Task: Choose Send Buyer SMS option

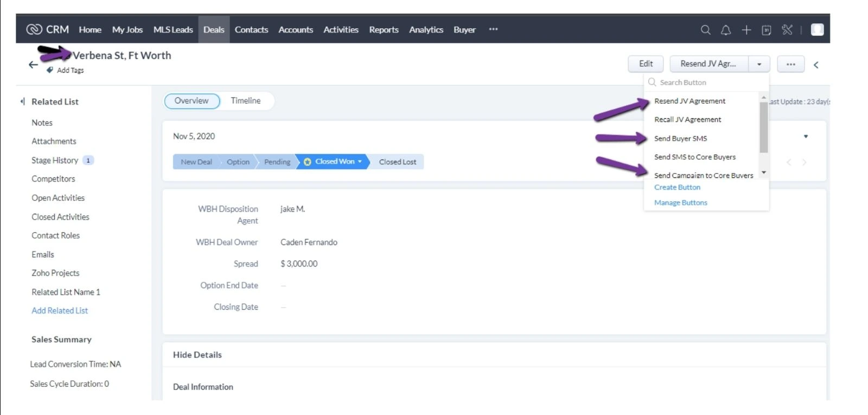Action: tap(680, 138)
